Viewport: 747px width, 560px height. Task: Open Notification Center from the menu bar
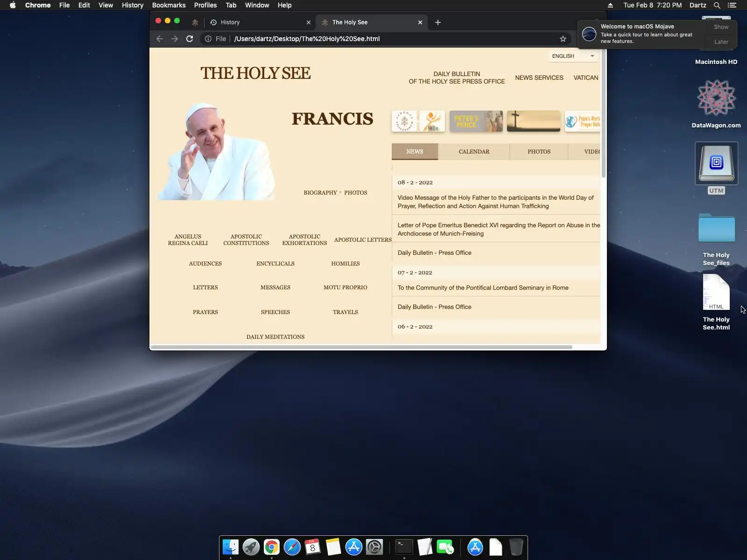click(x=732, y=5)
